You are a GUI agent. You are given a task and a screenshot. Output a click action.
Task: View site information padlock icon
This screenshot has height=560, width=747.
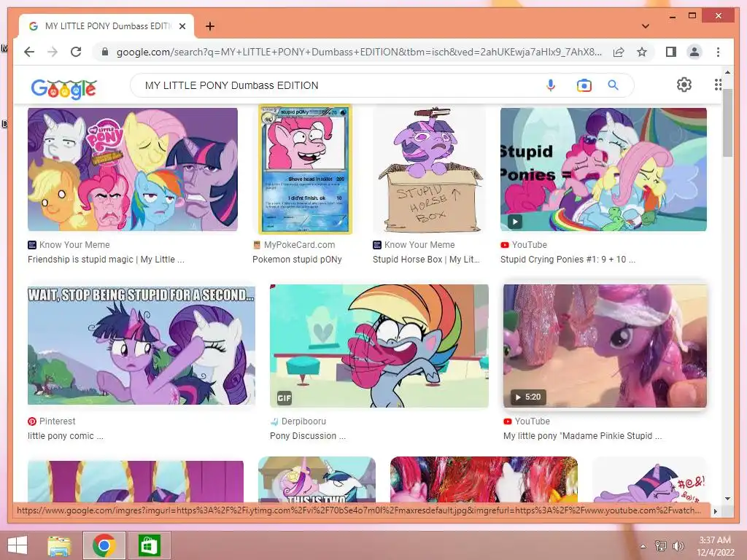[x=105, y=52]
